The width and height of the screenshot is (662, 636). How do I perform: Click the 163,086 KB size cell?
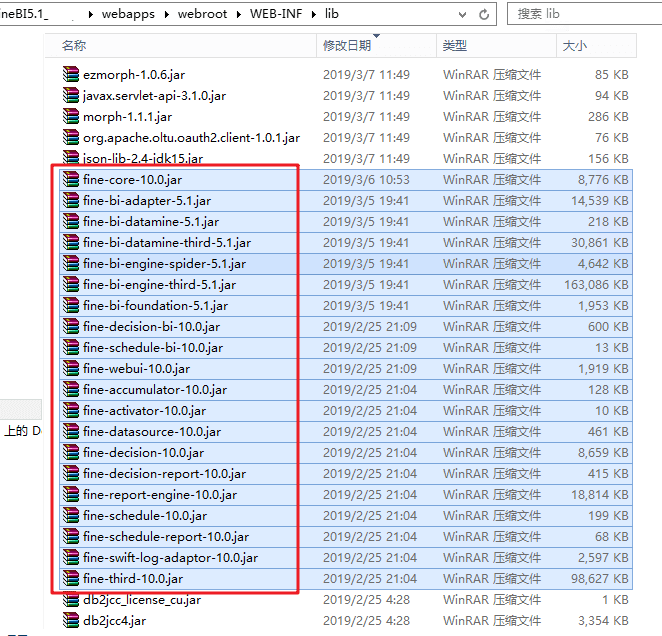point(596,285)
